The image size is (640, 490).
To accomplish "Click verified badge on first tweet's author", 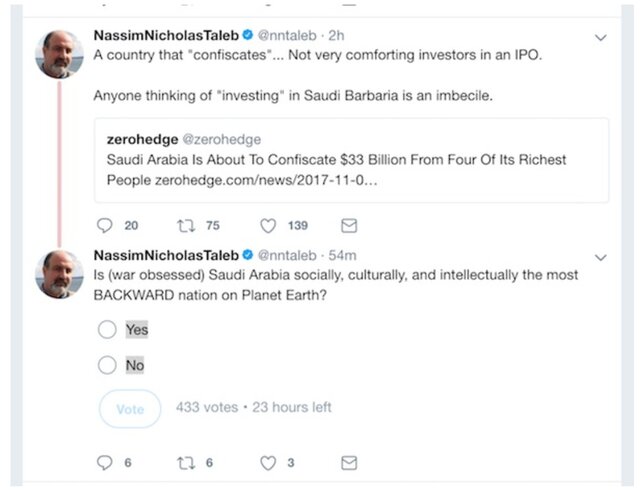I will click(x=248, y=36).
